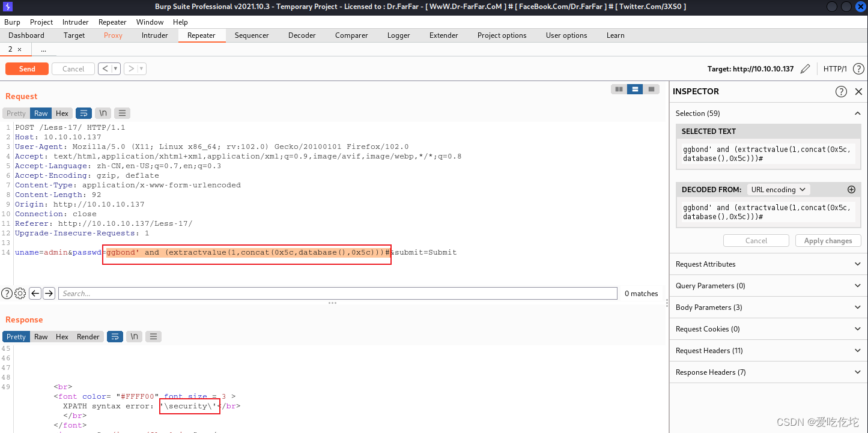
Task: Close Repeater tab 2
Action: pyautogui.click(x=19, y=50)
